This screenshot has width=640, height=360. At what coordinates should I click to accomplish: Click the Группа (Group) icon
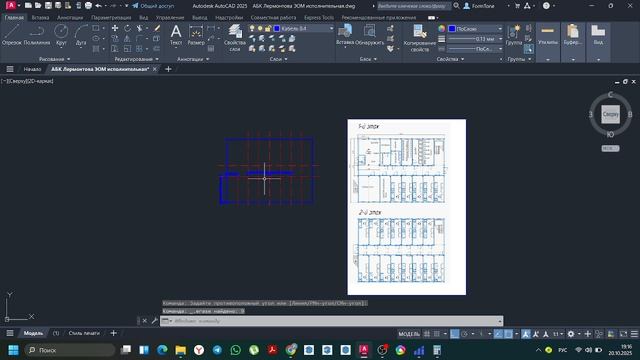coord(513,34)
